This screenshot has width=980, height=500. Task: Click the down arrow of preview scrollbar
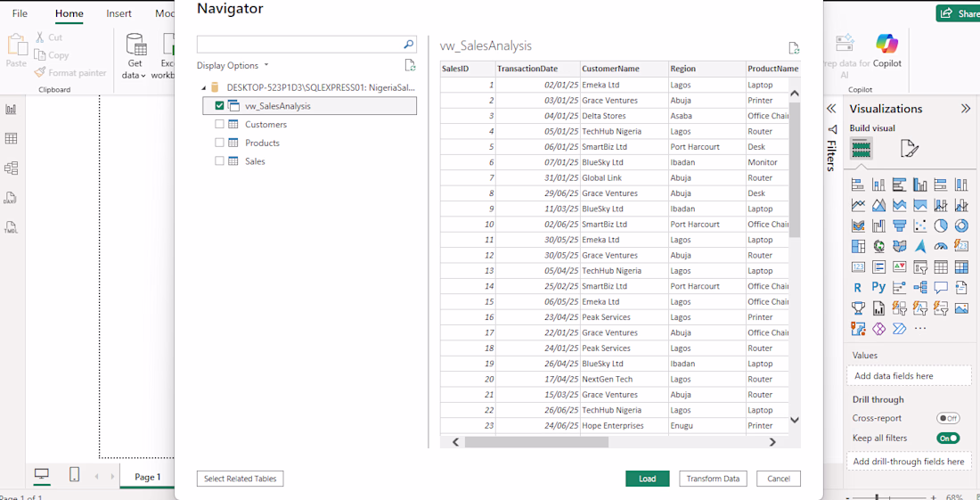pyautogui.click(x=795, y=420)
